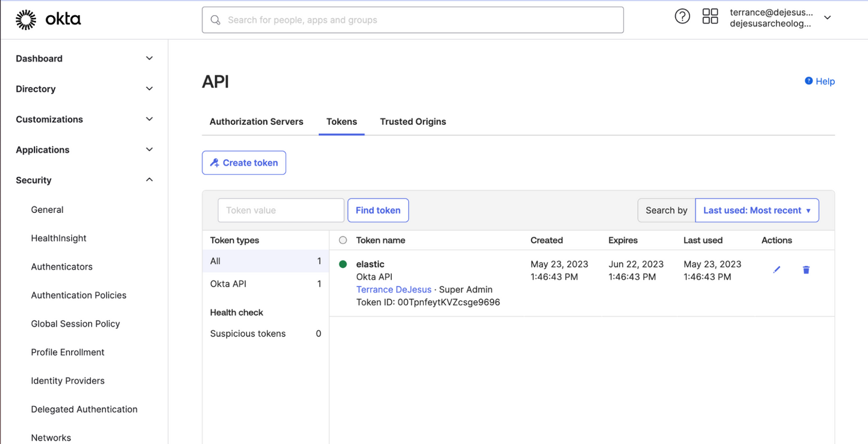This screenshot has height=444, width=868.
Task: Edit the elastic token with pencil icon
Action: (776, 270)
